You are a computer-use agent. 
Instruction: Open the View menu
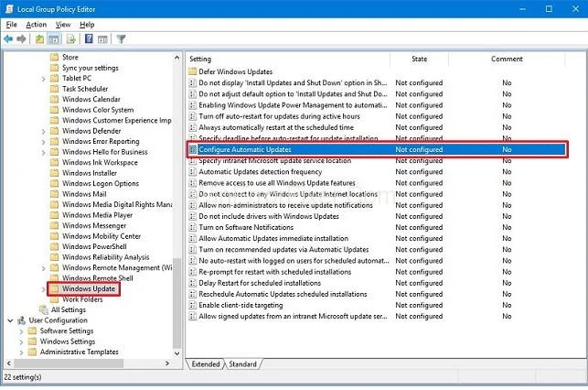pos(63,25)
